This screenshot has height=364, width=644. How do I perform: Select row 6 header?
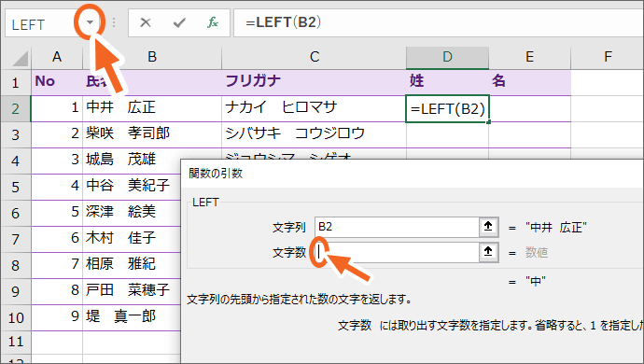(16, 213)
